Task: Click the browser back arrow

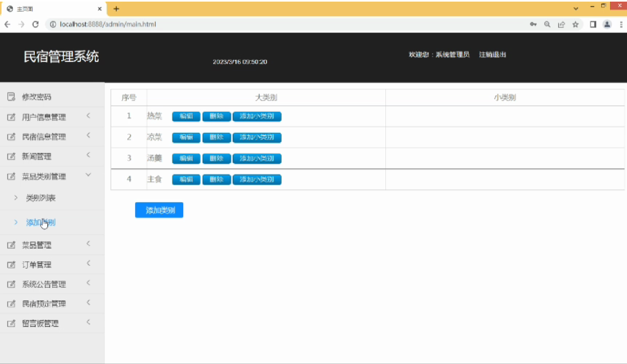Action: click(x=7, y=24)
